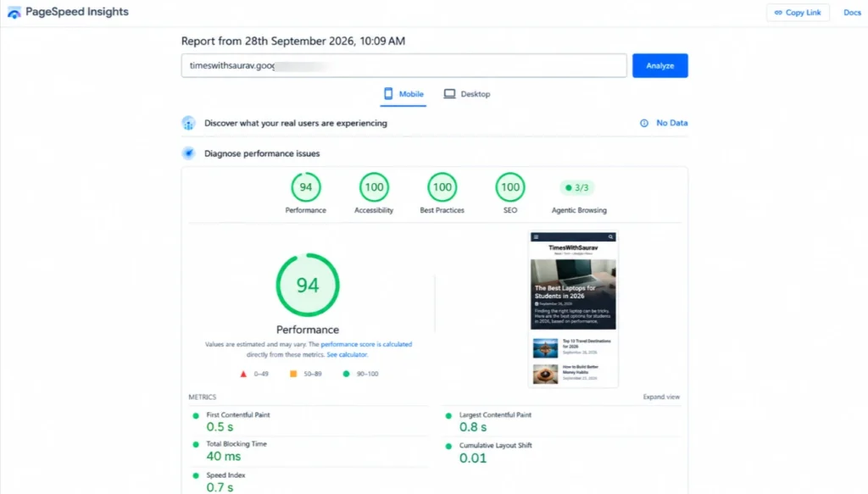
Task: Click the desktop monitor icon
Action: (449, 93)
